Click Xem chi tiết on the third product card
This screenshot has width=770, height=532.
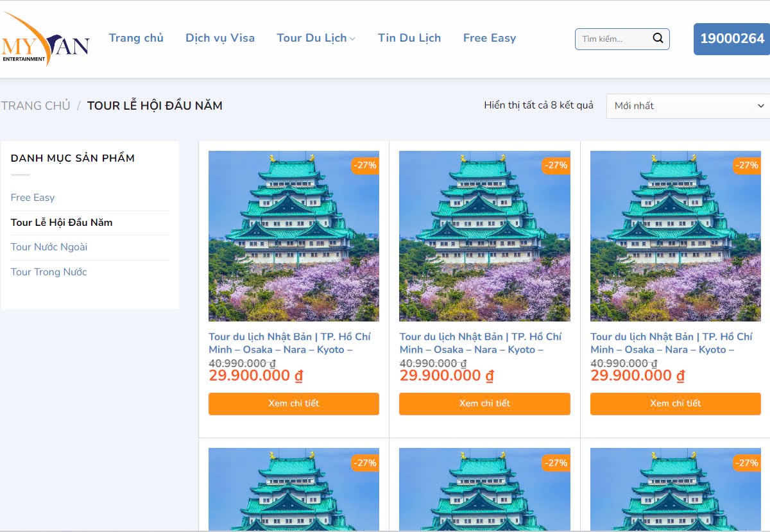(x=676, y=404)
